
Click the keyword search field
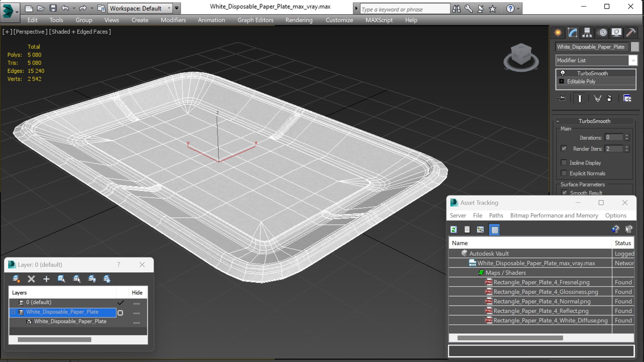[x=405, y=9]
